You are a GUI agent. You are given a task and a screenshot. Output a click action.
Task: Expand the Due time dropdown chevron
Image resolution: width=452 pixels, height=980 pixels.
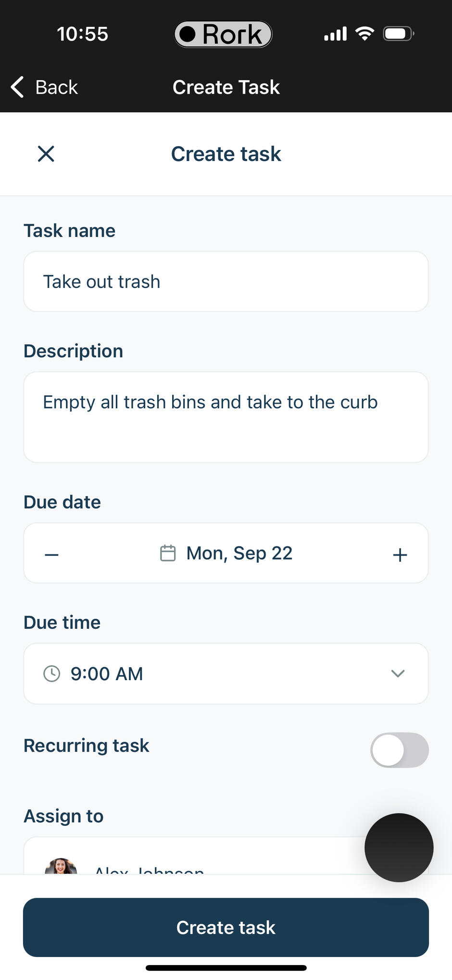tap(398, 674)
